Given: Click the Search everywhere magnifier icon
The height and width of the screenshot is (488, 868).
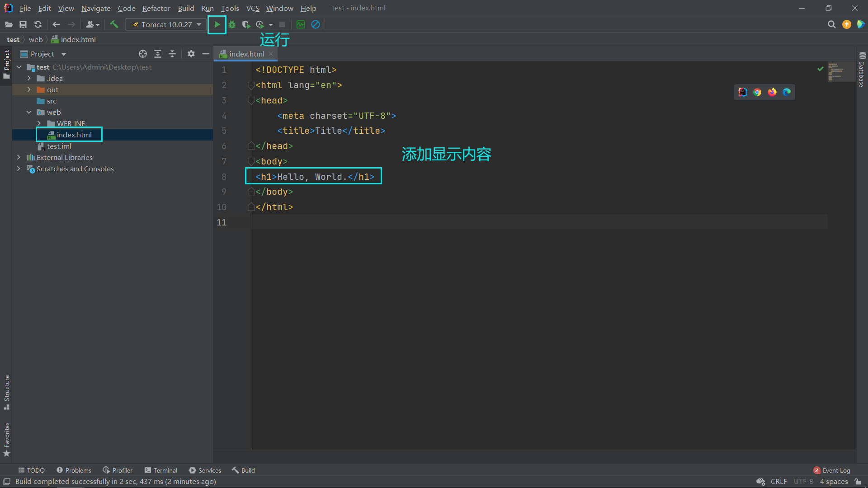Looking at the screenshot, I should point(832,24).
